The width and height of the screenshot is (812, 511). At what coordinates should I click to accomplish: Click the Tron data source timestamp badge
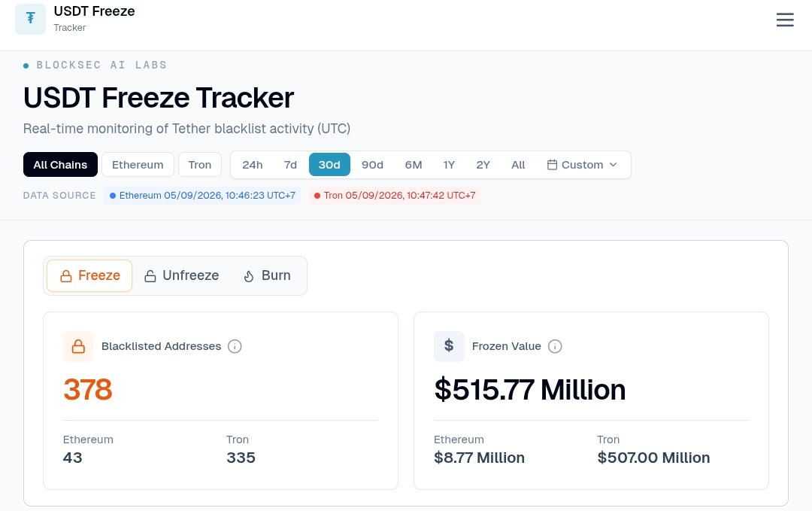coord(395,196)
